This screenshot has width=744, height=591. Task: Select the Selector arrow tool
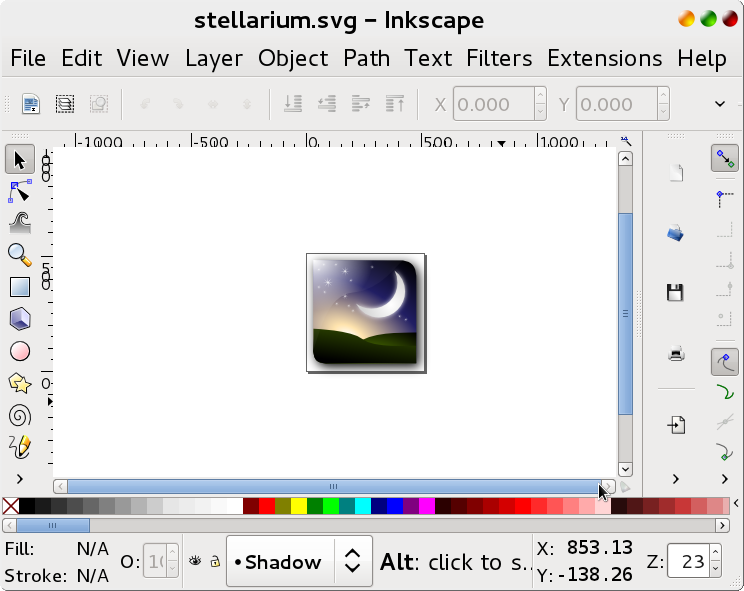pos(19,159)
